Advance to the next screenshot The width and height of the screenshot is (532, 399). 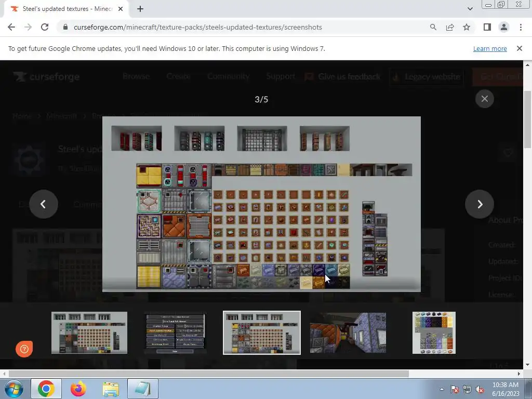(480, 204)
